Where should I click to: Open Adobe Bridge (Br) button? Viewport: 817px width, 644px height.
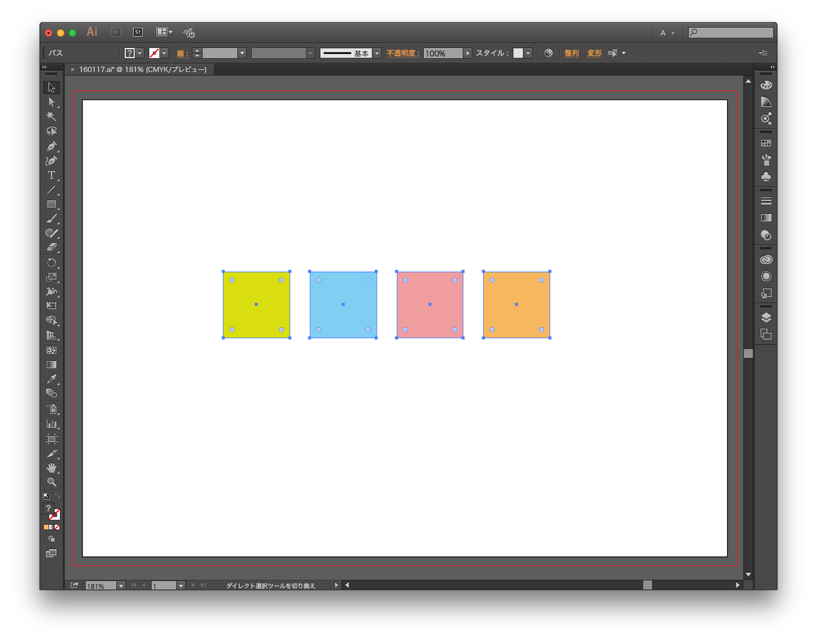116,32
